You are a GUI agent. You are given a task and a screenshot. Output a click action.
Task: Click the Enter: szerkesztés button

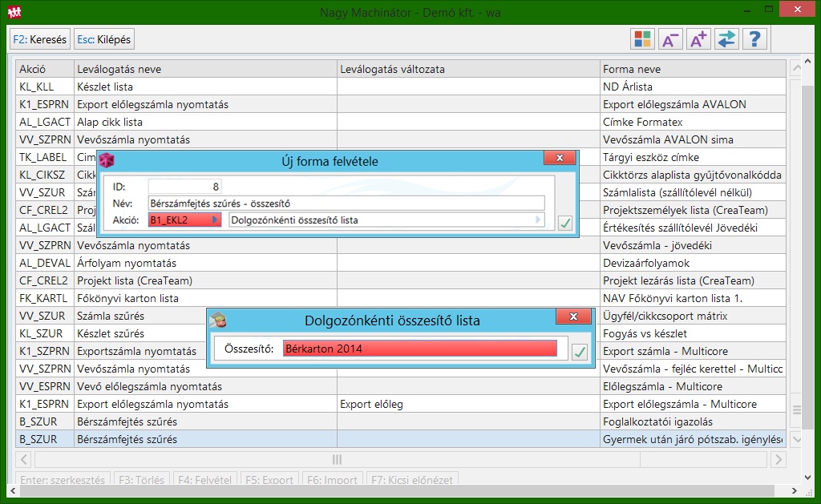pos(63,479)
